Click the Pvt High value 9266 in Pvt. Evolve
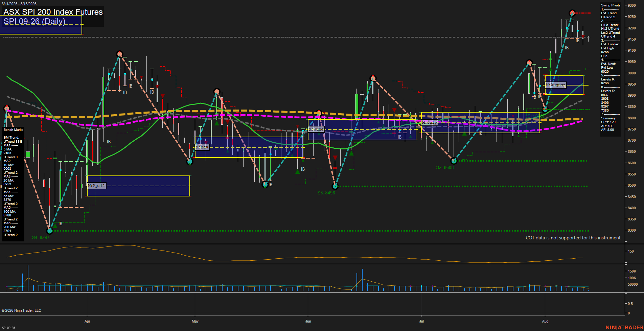This screenshot has height=331, width=644. pos(605,52)
